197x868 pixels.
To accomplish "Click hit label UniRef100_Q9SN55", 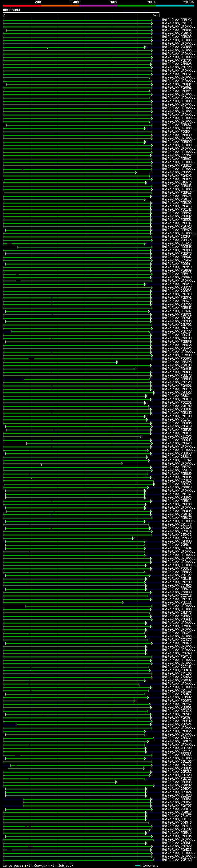I will (177, 47).
